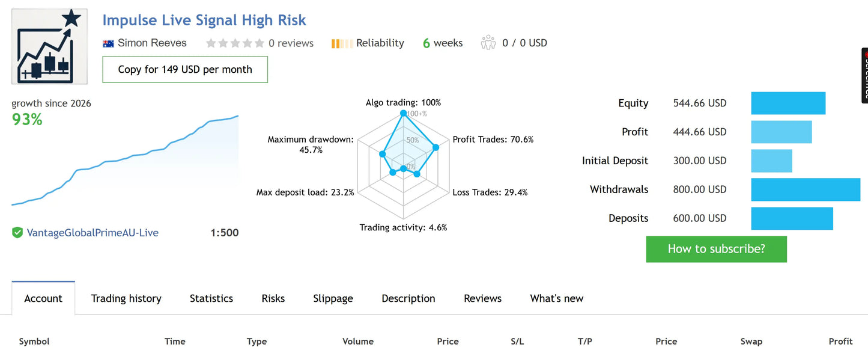
Task: Click the star rating icons
Action: pos(235,43)
